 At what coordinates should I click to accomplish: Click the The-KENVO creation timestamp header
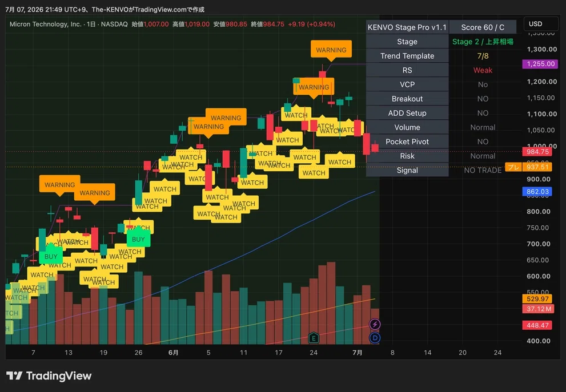pyautogui.click(x=105, y=9)
